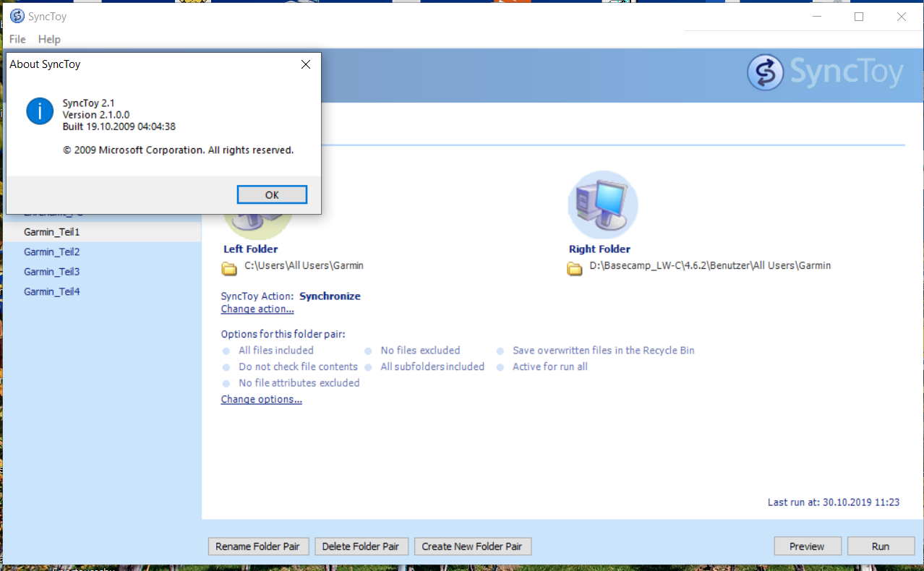Click the folder icon beside C:\Users\All Users\Garmin

pos(229,268)
